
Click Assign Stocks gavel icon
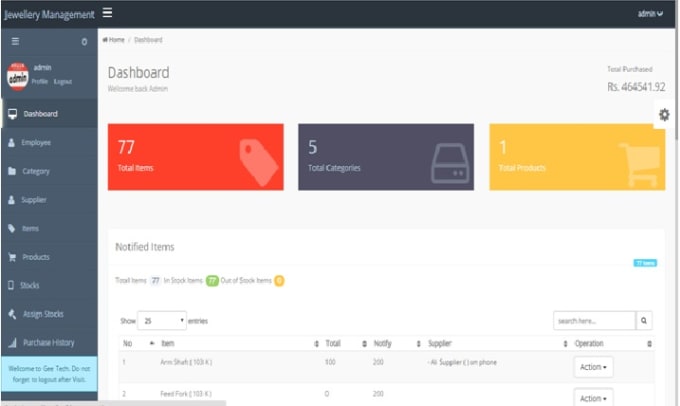click(x=12, y=314)
